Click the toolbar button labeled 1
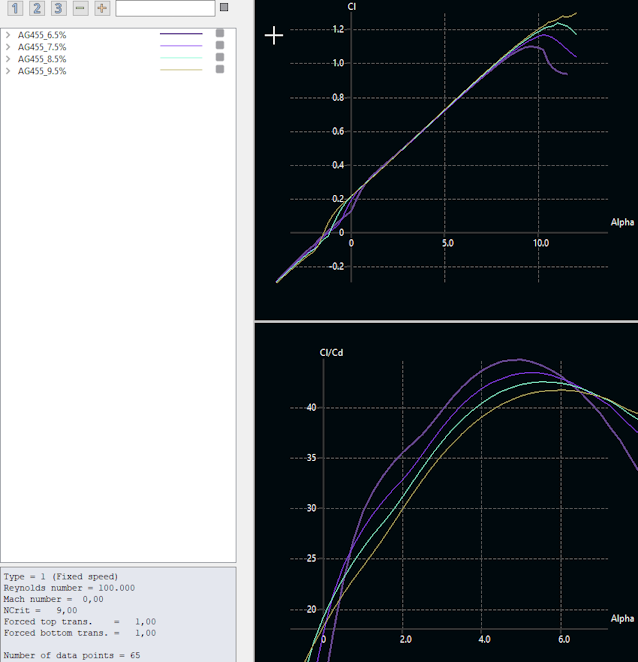This screenshot has height=662, width=638. click(15, 8)
